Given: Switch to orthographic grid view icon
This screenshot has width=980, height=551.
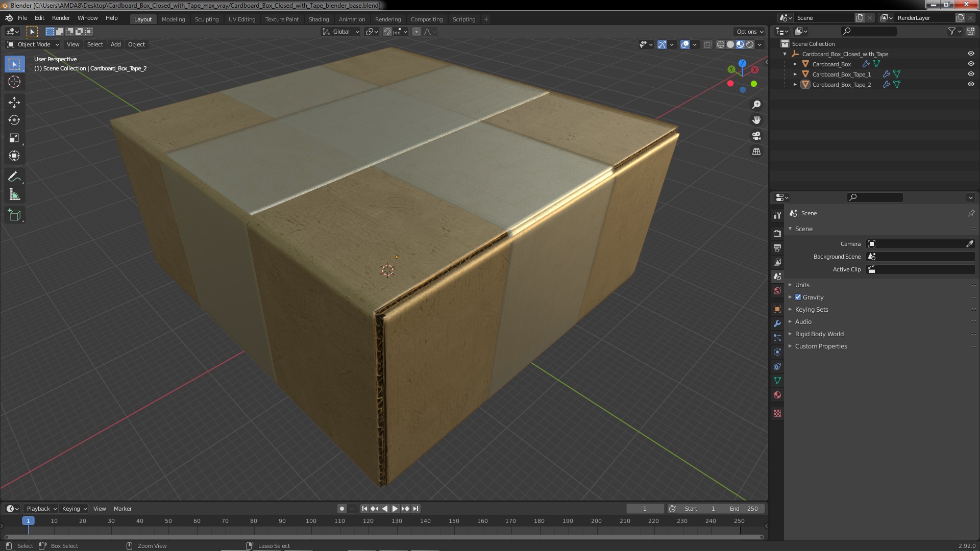Looking at the screenshot, I should click(756, 152).
